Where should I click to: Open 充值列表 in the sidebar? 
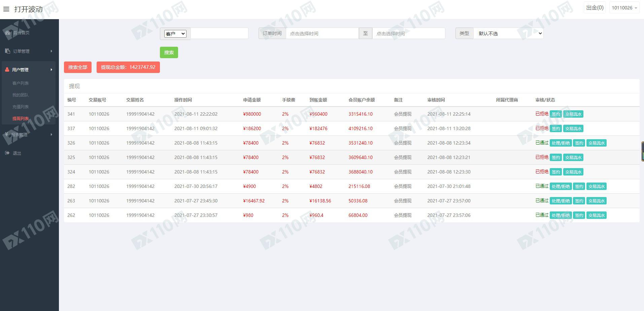coord(21,107)
